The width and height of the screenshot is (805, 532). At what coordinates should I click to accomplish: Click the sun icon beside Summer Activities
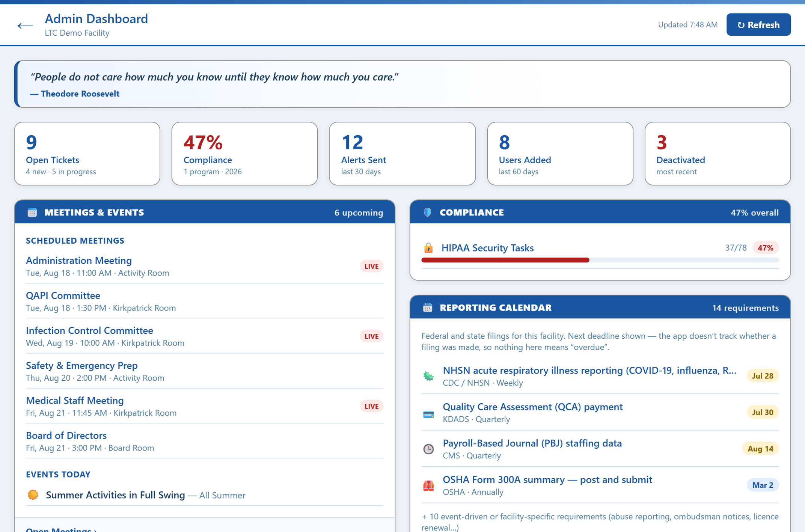(33, 495)
